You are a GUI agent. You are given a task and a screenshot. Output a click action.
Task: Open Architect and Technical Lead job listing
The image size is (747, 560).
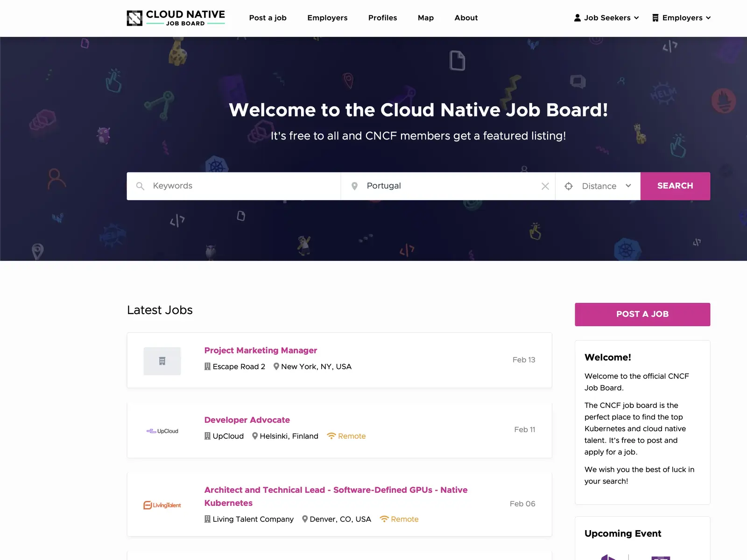(x=336, y=497)
